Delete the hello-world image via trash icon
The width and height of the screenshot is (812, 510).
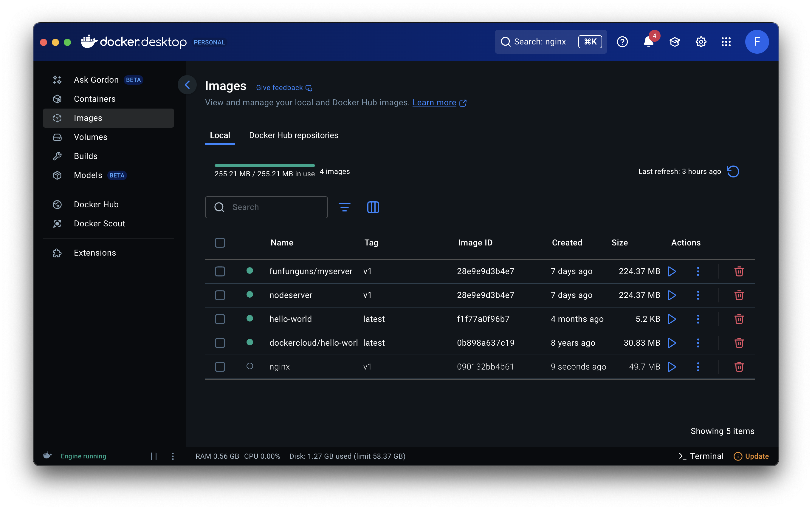(x=739, y=319)
